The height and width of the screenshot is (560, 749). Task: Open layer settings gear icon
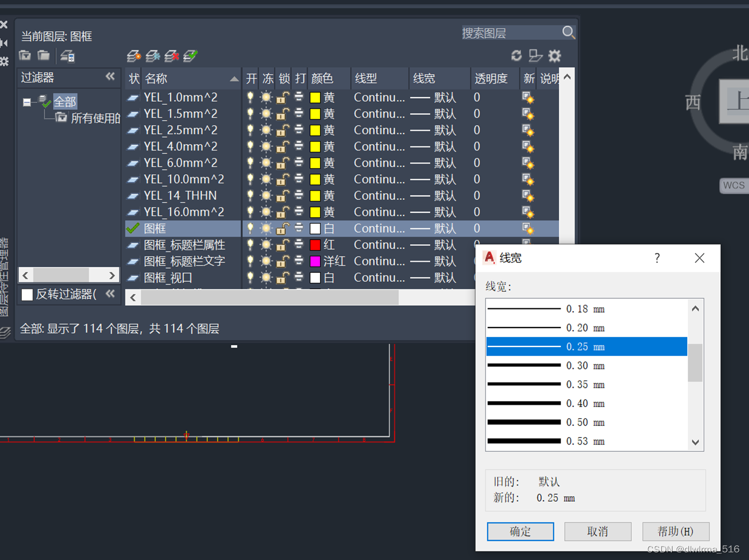[554, 56]
